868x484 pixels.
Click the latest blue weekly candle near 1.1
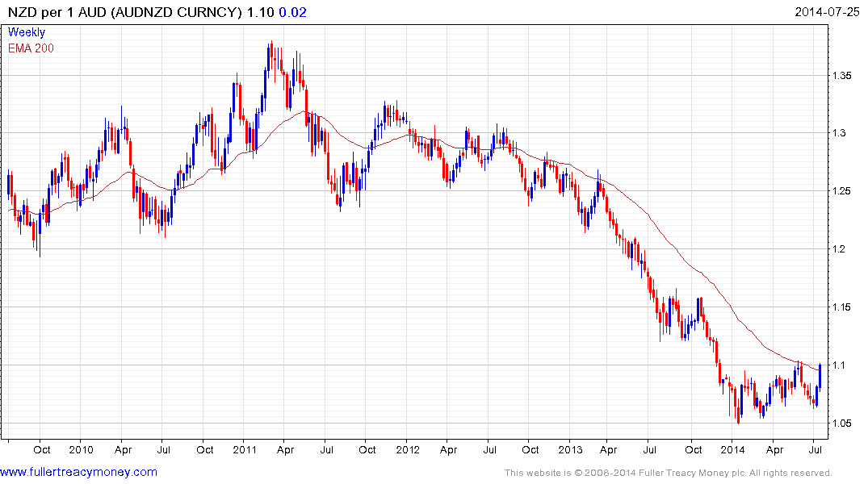[x=820, y=376]
